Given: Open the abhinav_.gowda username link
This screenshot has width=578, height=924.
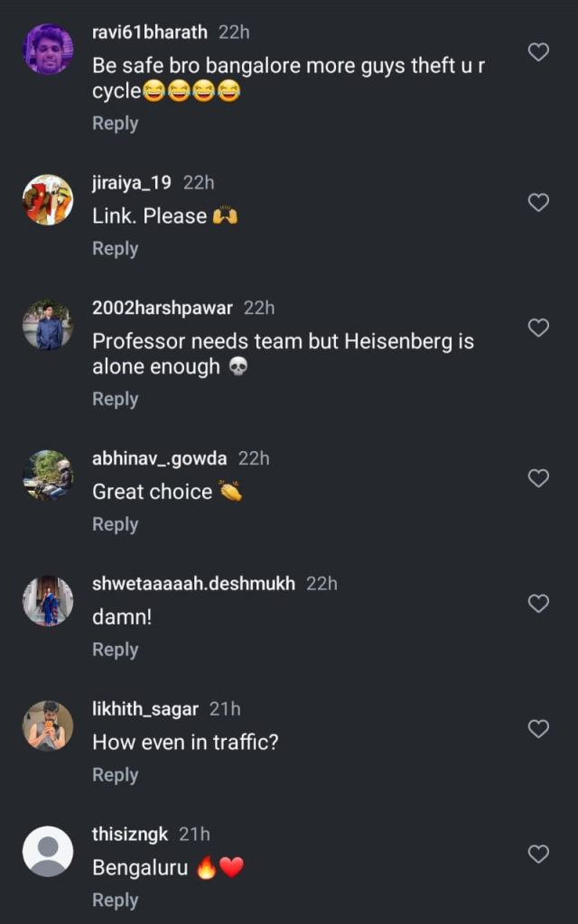Looking at the screenshot, I should pos(159,458).
